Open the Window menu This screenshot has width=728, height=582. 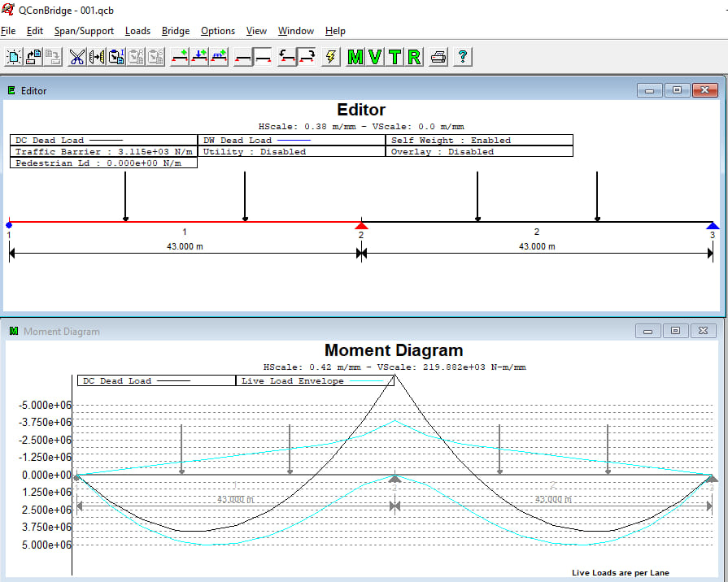click(296, 31)
